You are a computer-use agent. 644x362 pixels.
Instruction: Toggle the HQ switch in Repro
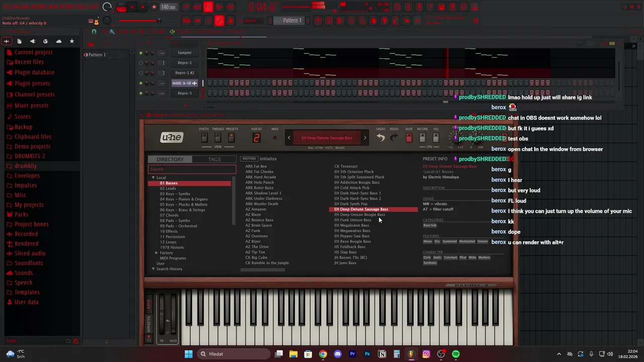click(435, 138)
